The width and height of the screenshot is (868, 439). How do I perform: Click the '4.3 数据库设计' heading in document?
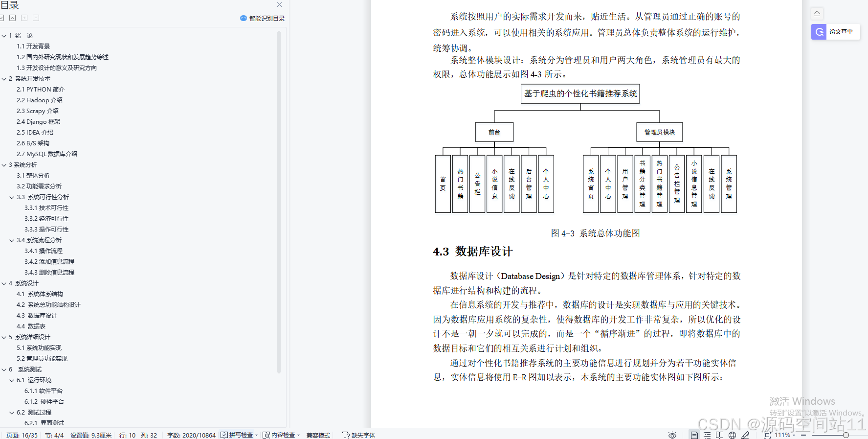472,252
